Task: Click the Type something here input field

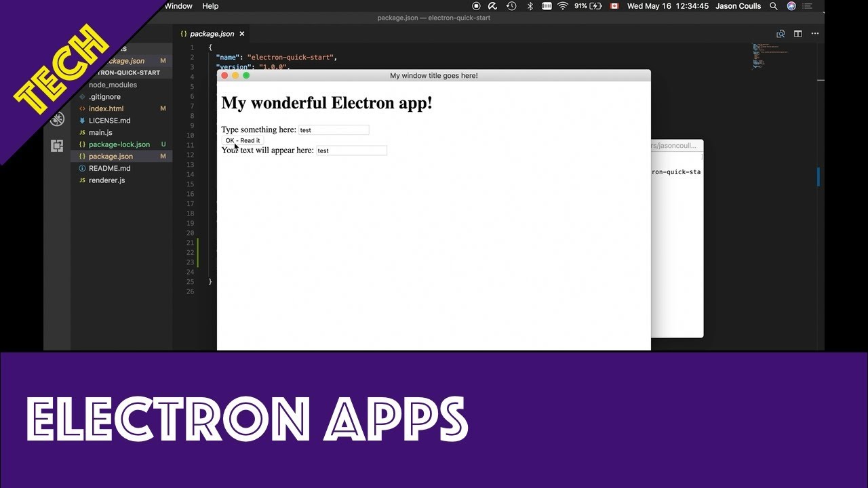Action: point(334,129)
